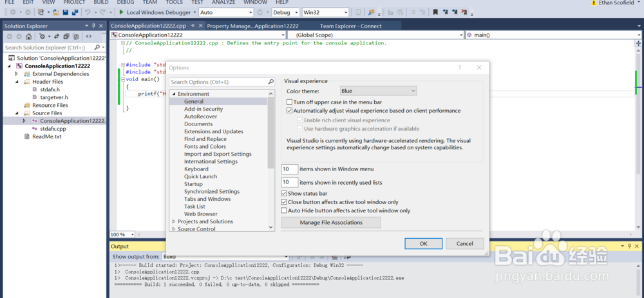The width and height of the screenshot is (644, 298).
Task: Check Turn off upper case in menu bar
Action: pyautogui.click(x=290, y=102)
